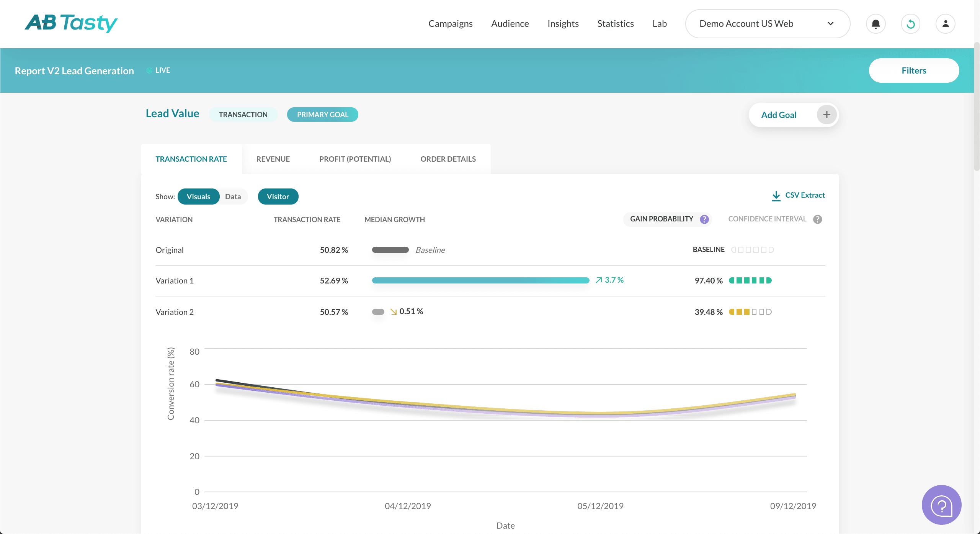Select the Confidence Interval view option
Image resolution: width=980 pixels, height=534 pixels.
[767, 219]
